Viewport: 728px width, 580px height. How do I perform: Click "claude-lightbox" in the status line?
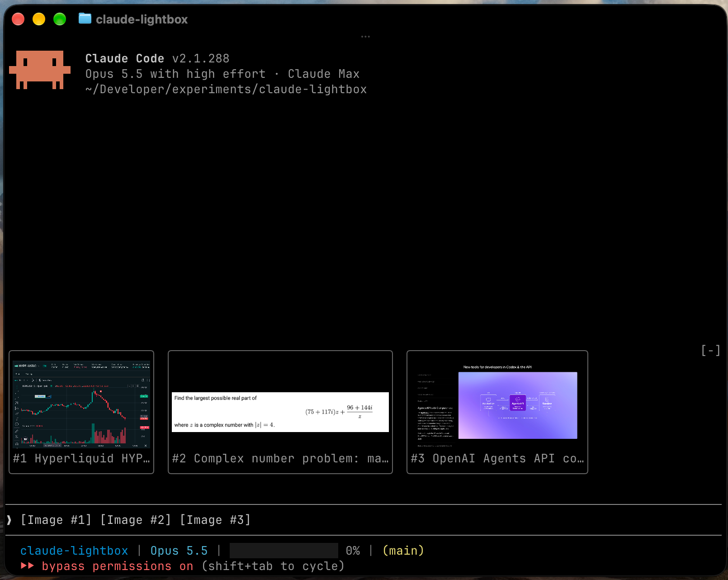(74, 551)
